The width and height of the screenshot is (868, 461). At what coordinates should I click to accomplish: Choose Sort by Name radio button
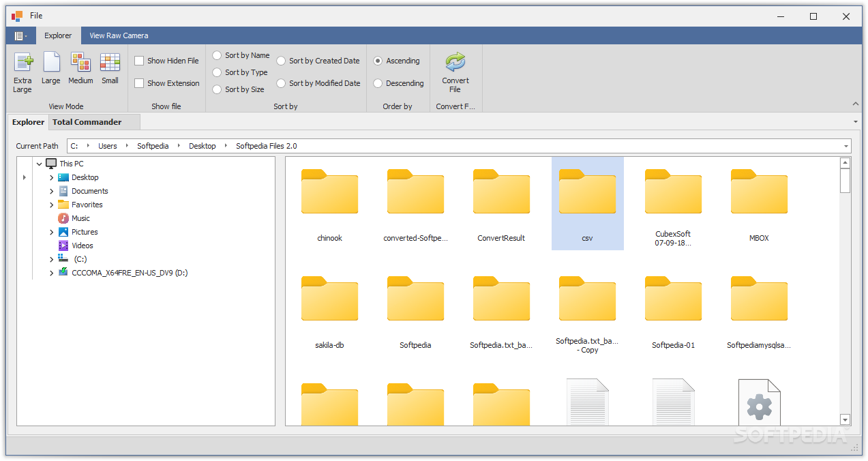point(217,55)
